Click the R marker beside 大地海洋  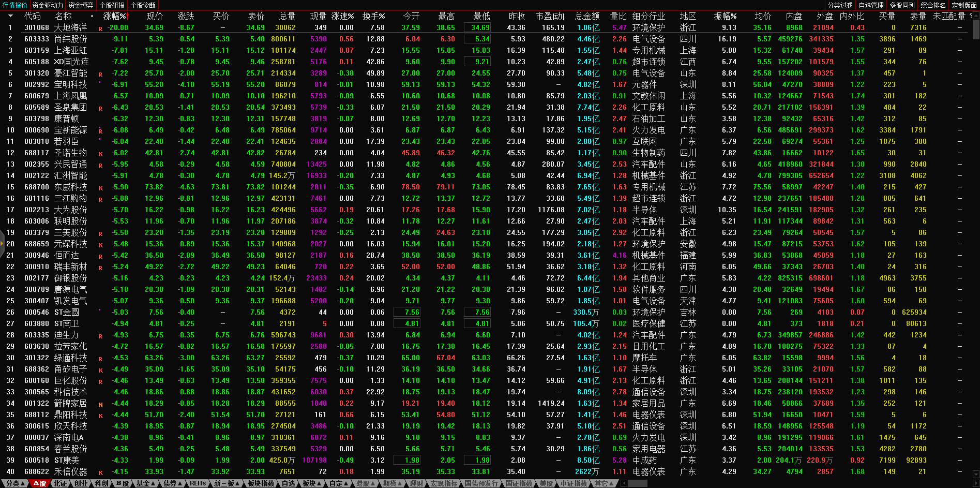pos(100,29)
